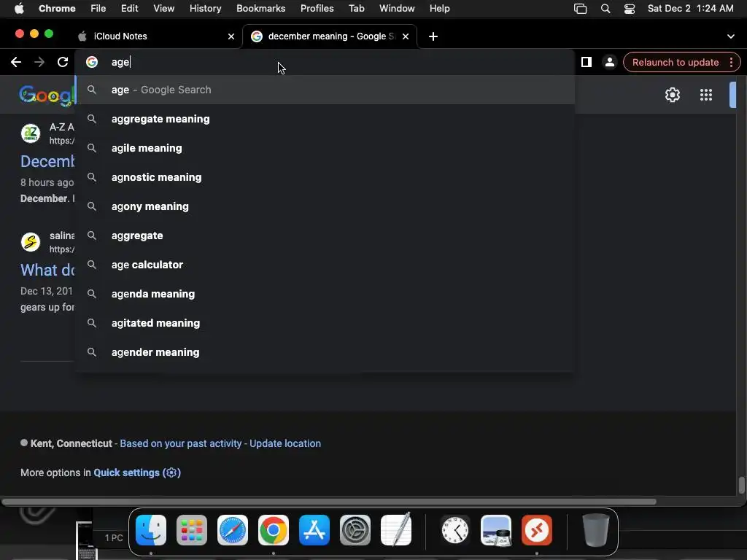Image resolution: width=747 pixels, height=560 pixels.
Task: Open the 'Based on your past activity' link
Action: tap(181, 443)
